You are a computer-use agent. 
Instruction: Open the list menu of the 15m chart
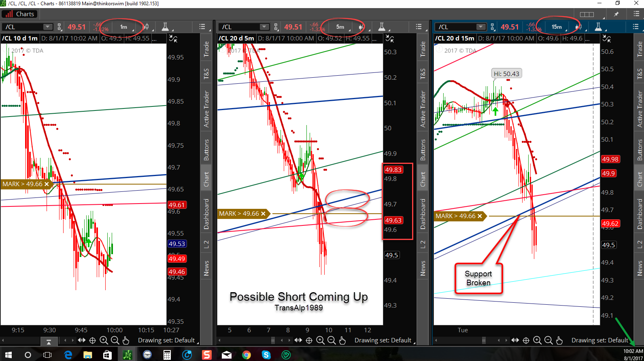635,27
